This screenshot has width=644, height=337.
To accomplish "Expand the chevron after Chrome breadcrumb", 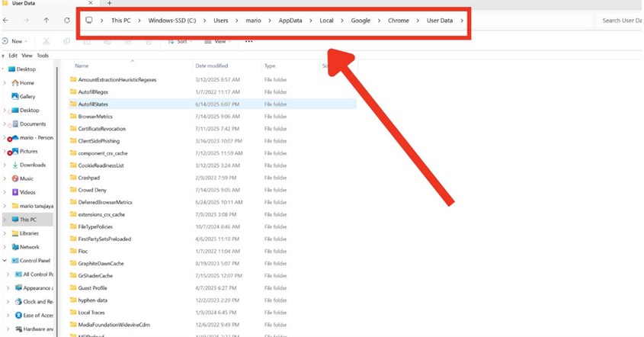I will tap(418, 20).
